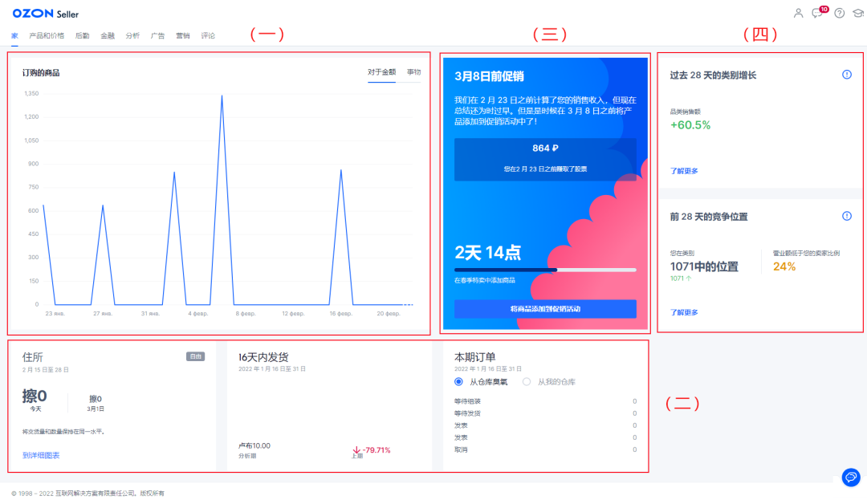
Task: Open the user profile icon
Action: point(798,13)
